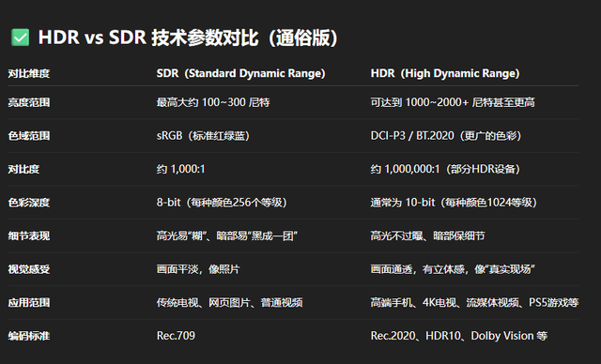601x364 pixels.
Task: Click the row label '视觉感受'
Action: 29,269
